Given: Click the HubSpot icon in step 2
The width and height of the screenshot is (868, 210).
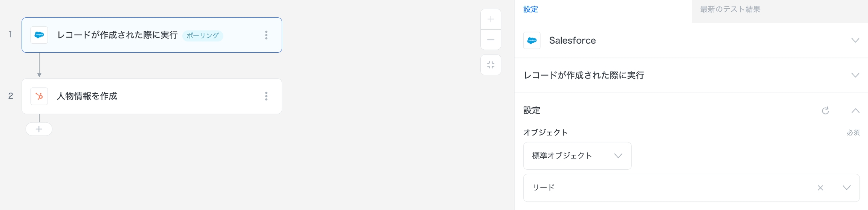Looking at the screenshot, I should [x=39, y=96].
